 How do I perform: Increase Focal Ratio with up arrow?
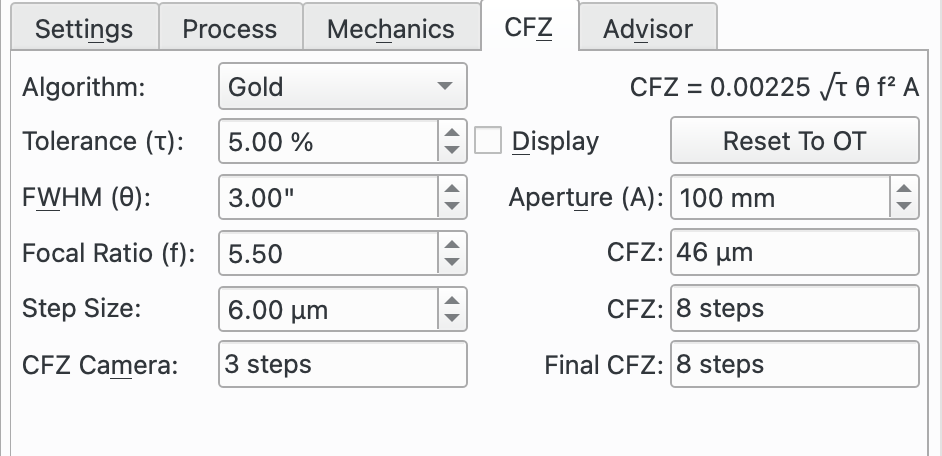click(x=453, y=244)
